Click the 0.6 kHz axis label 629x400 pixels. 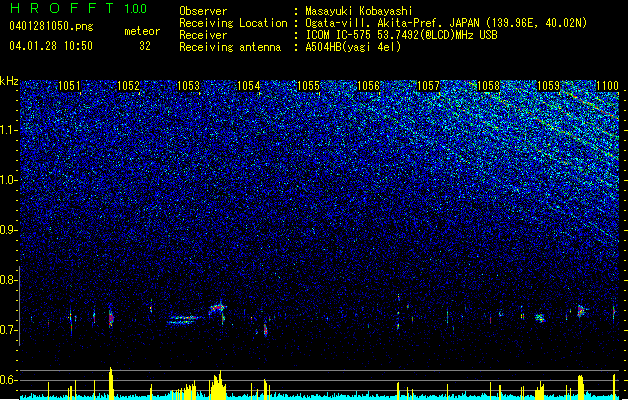(7, 380)
